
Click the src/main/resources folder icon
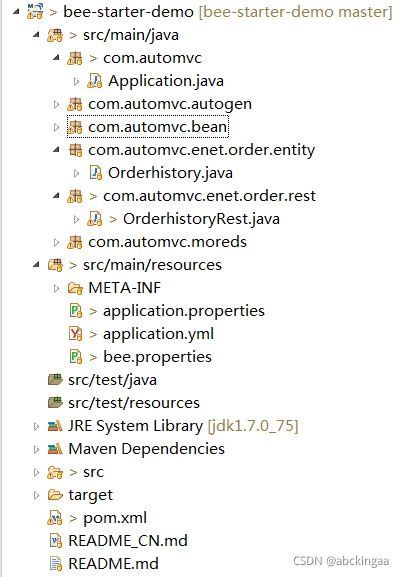point(55,265)
